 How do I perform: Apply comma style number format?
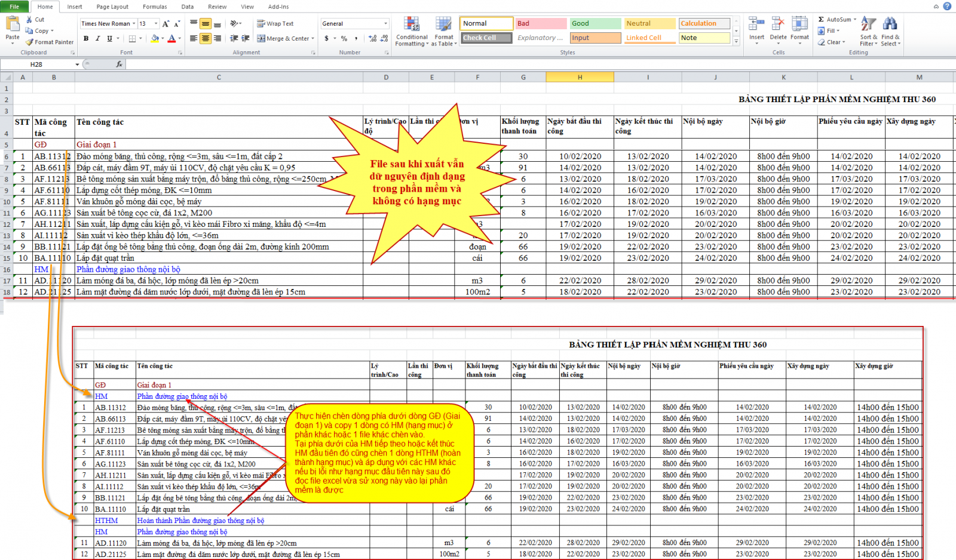click(356, 38)
